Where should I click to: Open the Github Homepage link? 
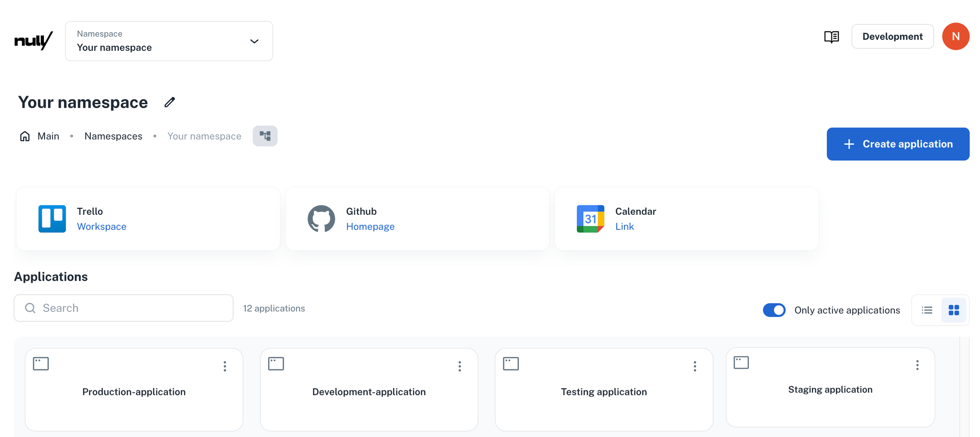pyautogui.click(x=370, y=226)
